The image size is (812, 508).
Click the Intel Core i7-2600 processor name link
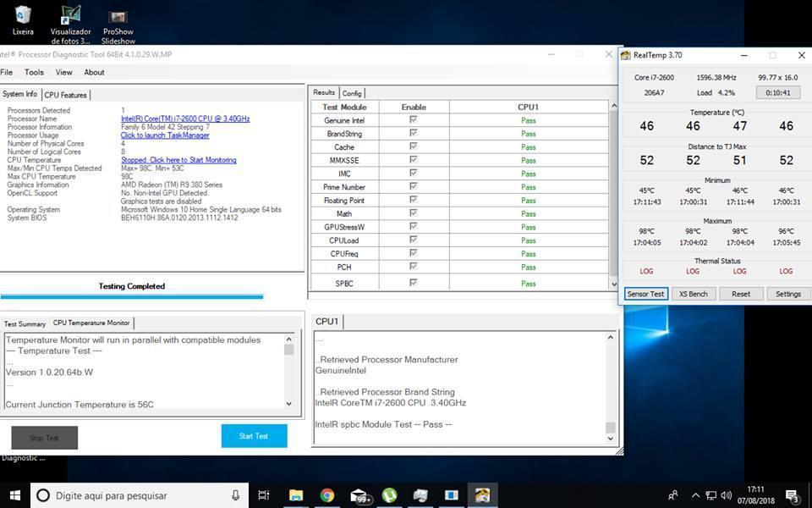[x=185, y=119]
